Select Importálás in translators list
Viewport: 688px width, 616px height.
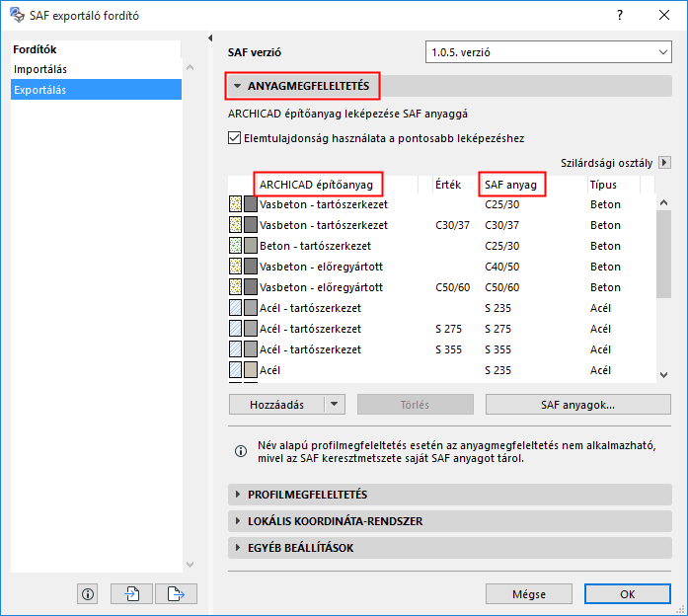pyautogui.click(x=96, y=69)
